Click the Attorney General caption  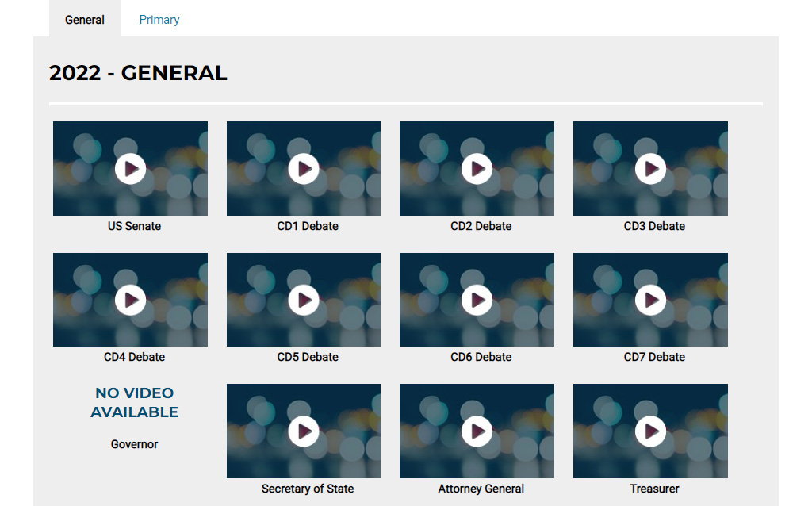[481, 489]
